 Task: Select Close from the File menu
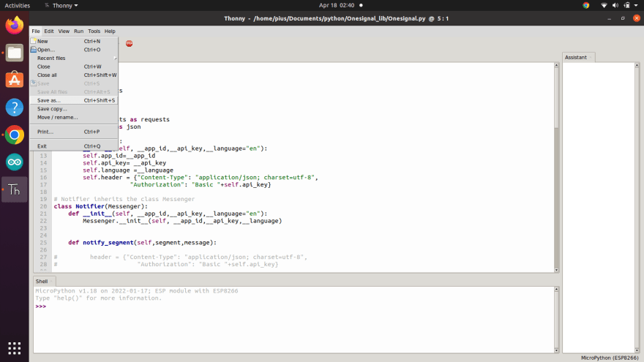click(74, 67)
